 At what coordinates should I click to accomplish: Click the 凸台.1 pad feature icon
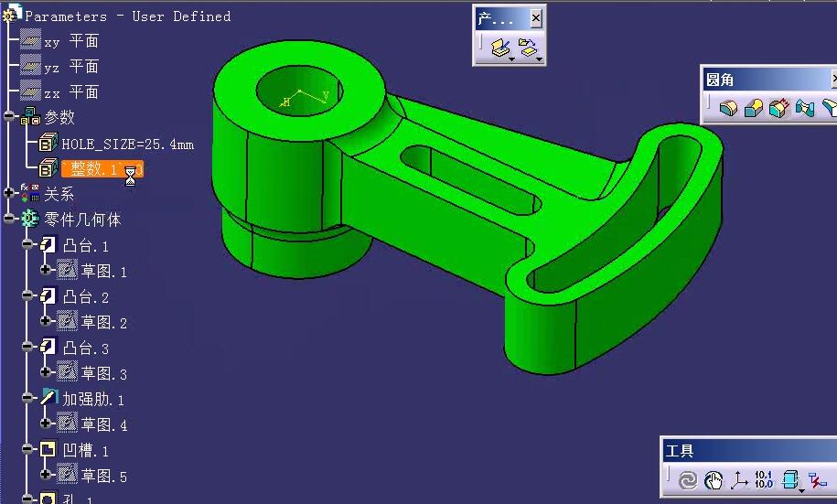(x=48, y=244)
